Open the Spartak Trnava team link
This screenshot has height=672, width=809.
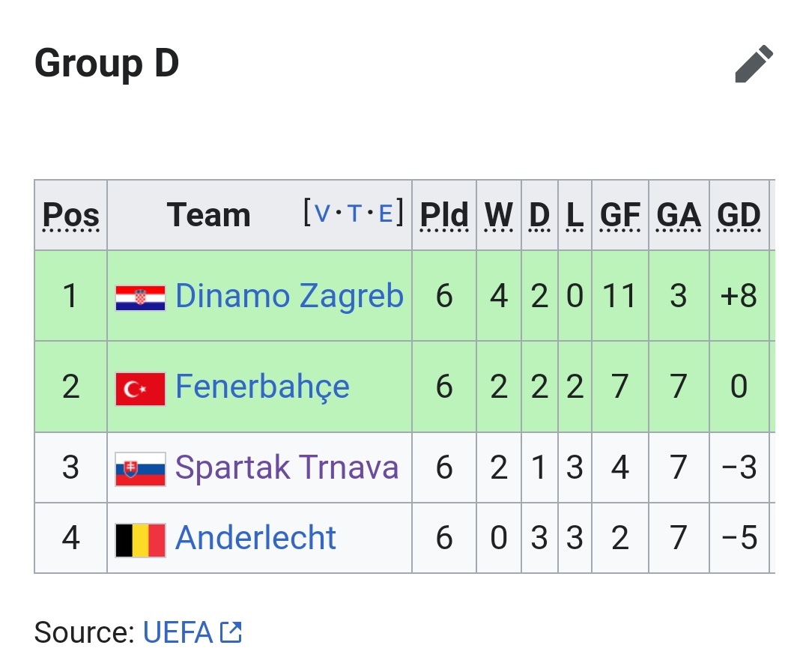[x=287, y=467]
